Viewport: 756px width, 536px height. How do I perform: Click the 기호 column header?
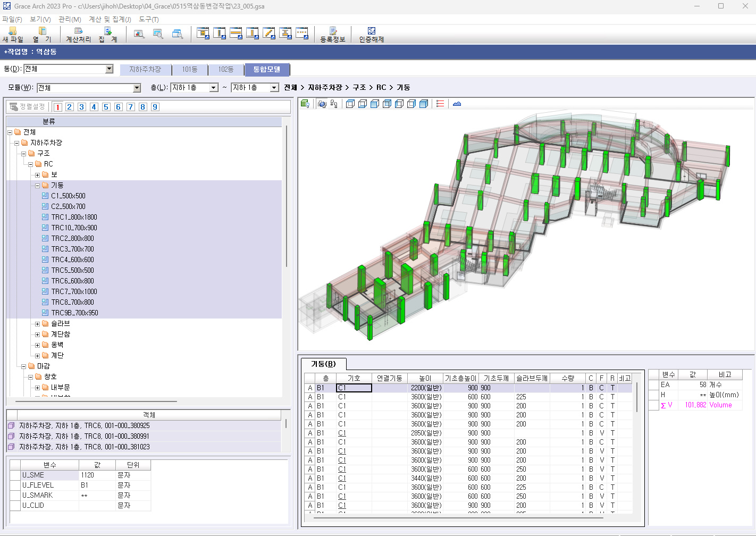click(x=354, y=378)
